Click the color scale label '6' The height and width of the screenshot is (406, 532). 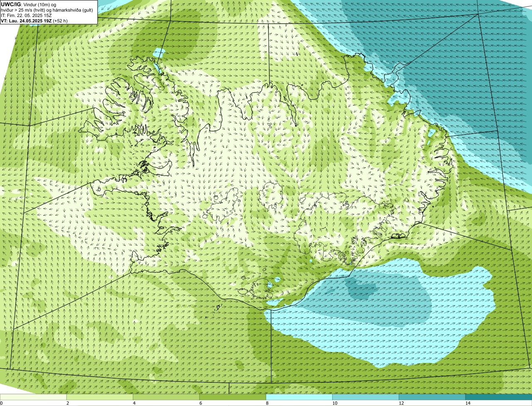200,403
